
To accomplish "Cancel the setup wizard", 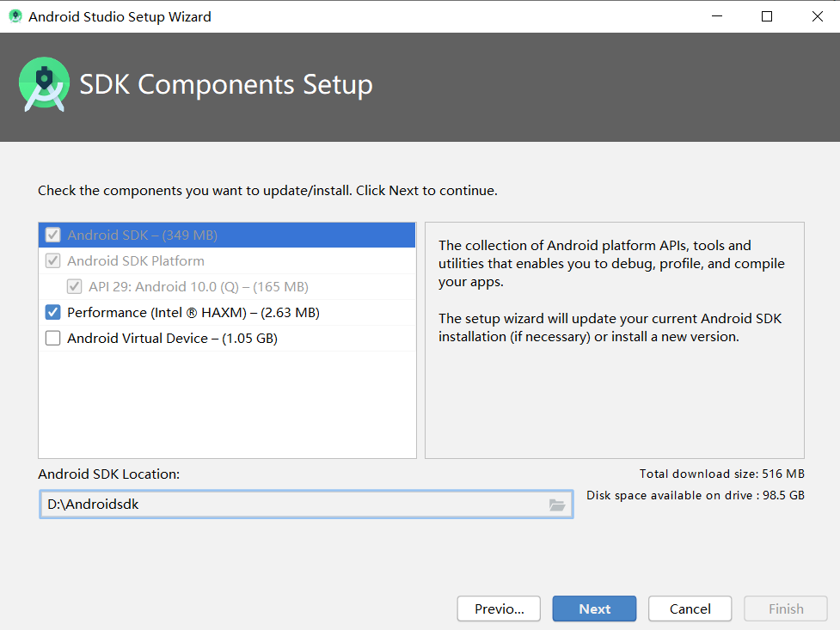I will coord(690,609).
